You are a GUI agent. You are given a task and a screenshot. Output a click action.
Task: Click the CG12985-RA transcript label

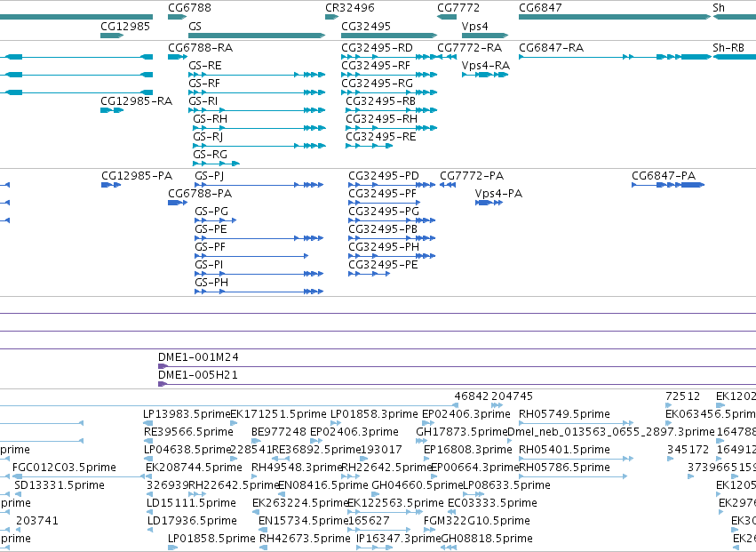(137, 101)
